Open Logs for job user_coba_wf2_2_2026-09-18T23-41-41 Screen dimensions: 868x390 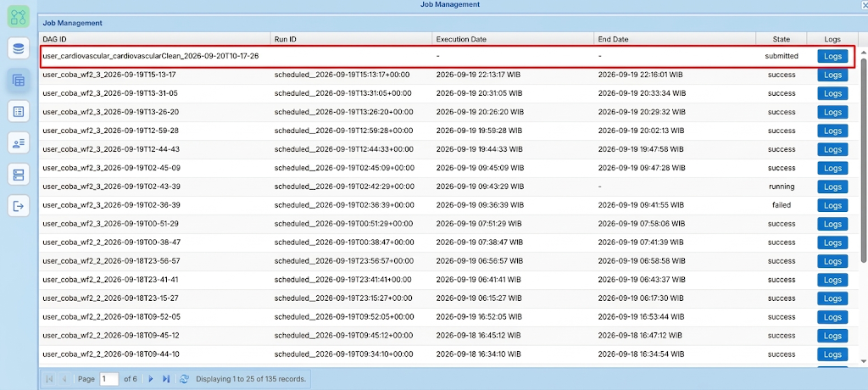(x=832, y=280)
